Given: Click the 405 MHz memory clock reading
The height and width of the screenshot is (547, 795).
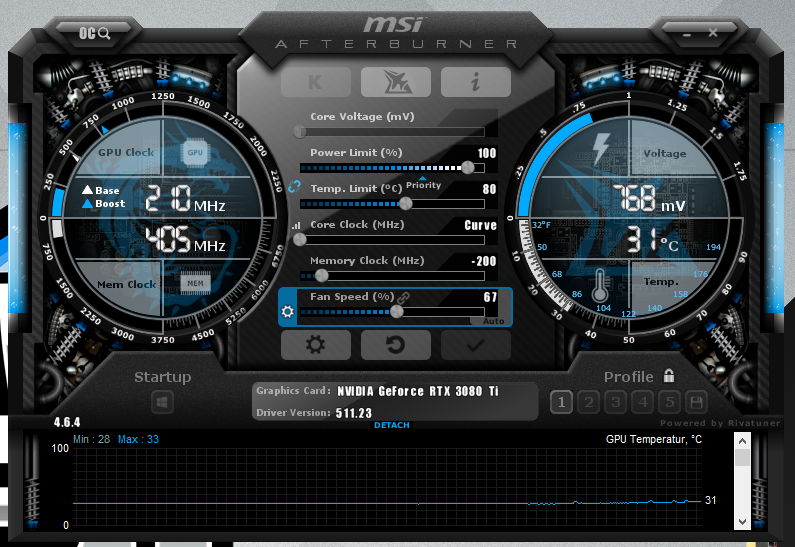Looking at the screenshot, I should [185, 239].
